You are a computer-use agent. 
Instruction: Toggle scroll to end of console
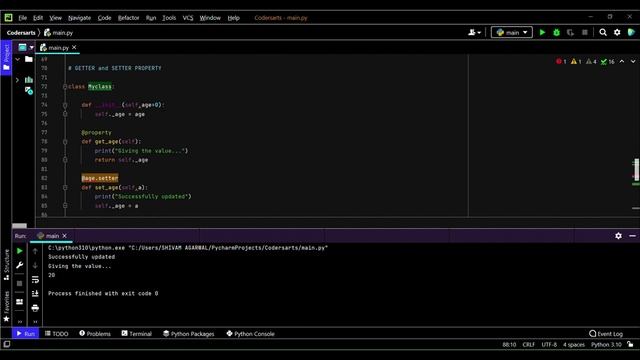click(35, 293)
